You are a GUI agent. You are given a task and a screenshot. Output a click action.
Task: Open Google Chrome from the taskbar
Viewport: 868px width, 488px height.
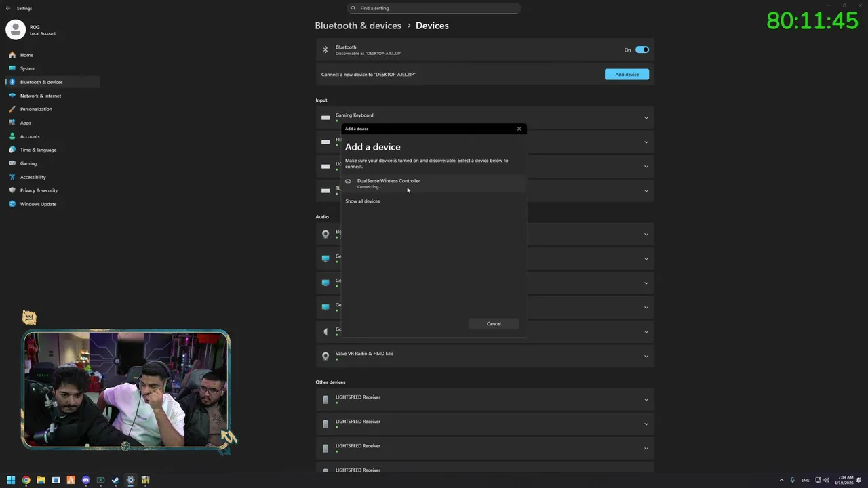pos(26,480)
